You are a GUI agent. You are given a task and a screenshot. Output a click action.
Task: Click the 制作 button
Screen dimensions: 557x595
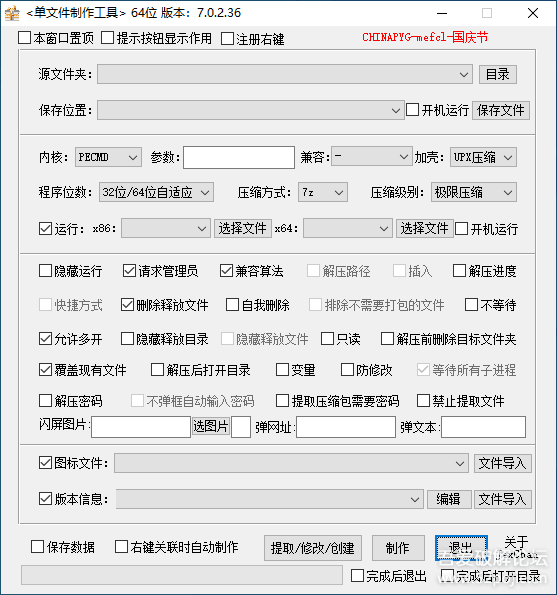tap(398, 548)
